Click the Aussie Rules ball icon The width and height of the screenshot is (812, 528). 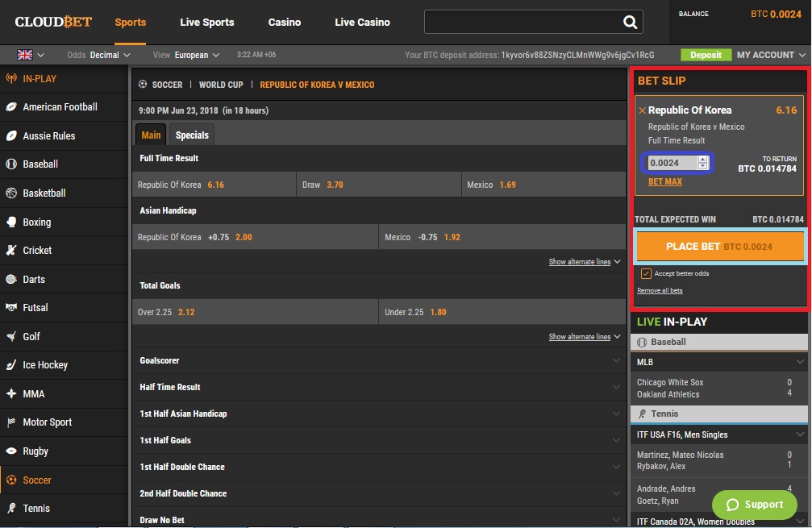(10, 135)
